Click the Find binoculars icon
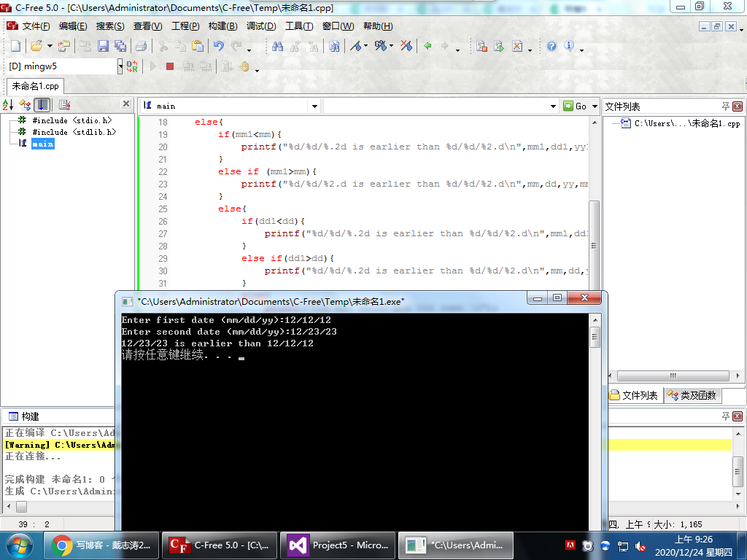The height and width of the screenshot is (560, 747). (277, 46)
